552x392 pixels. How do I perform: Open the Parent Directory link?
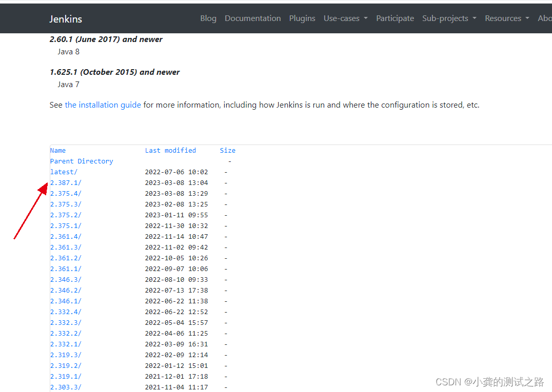(x=82, y=161)
